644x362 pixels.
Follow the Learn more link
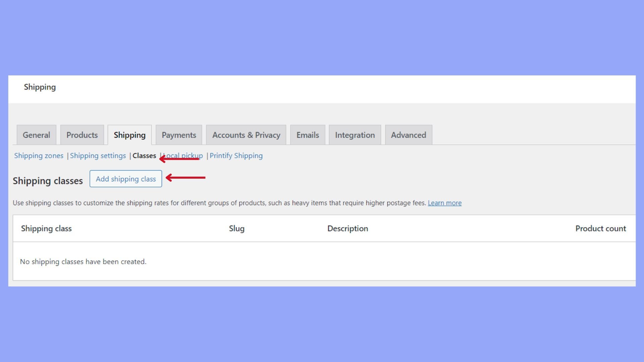[444, 203]
